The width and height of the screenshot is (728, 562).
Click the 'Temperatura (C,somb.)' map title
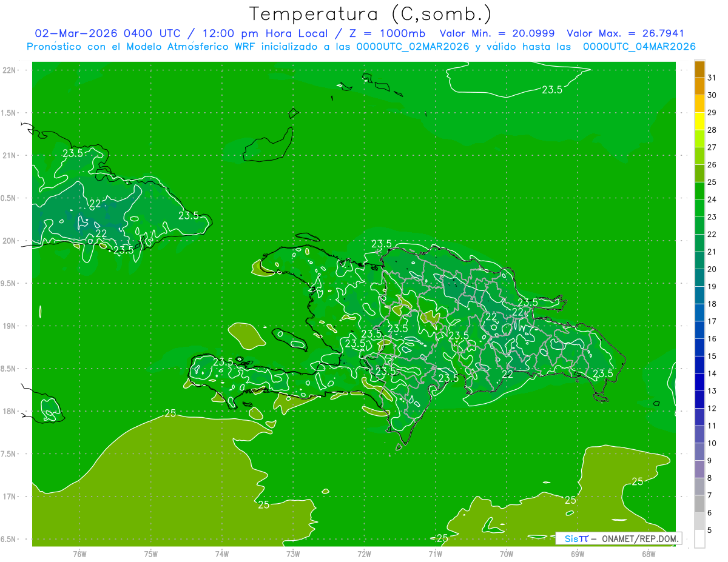click(371, 14)
